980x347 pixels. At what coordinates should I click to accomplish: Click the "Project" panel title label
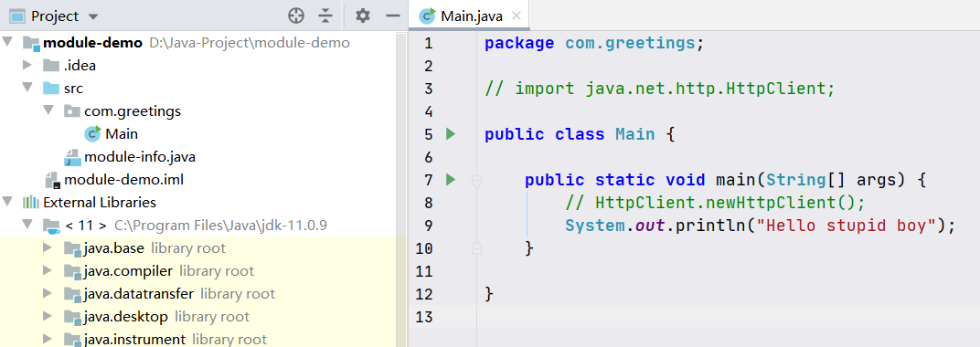click(55, 16)
